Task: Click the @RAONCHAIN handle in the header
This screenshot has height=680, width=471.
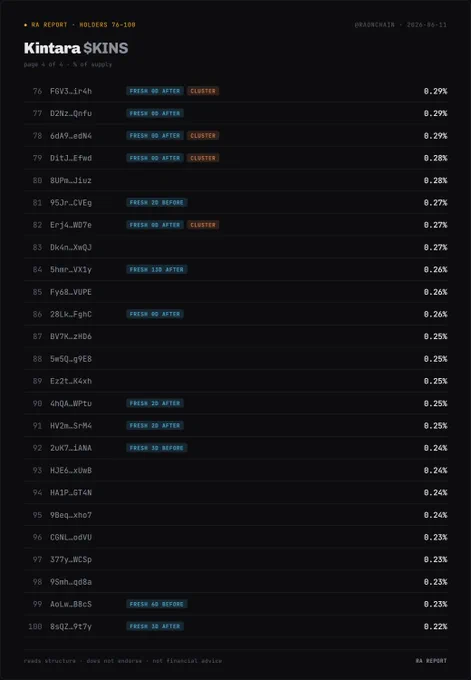Action: (375, 25)
